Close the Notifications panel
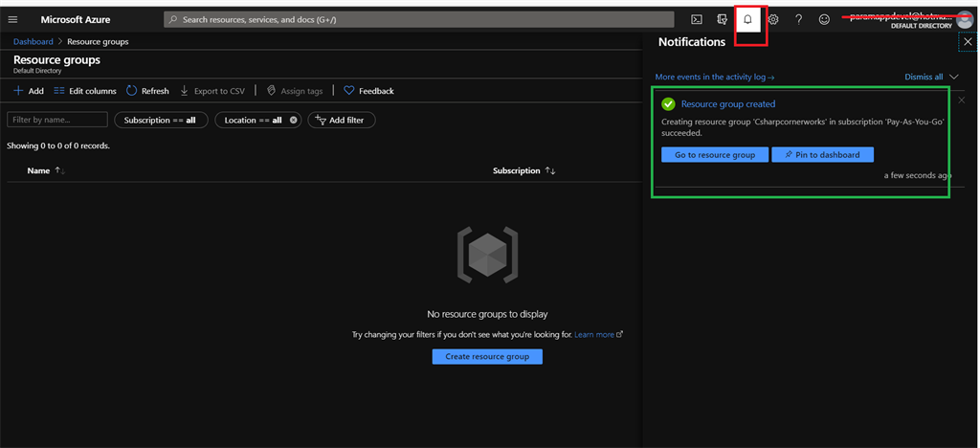The height and width of the screenshot is (448, 980). [968, 42]
